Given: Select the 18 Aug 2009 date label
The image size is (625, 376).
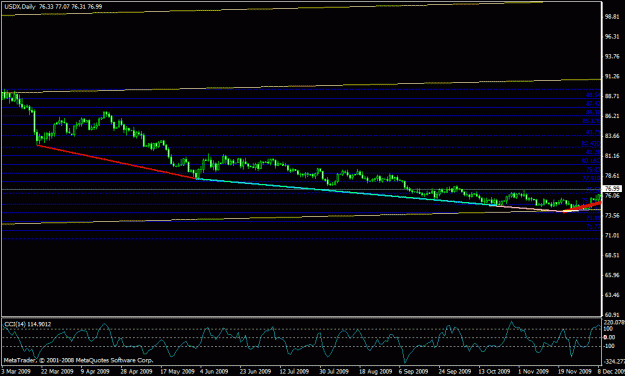Looking at the screenshot, I should tap(375, 371).
